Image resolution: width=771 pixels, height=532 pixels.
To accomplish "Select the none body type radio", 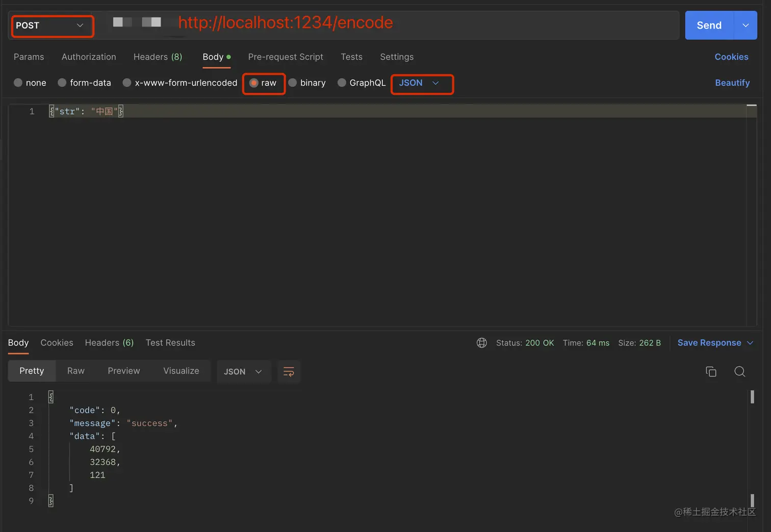I will click(x=18, y=83).
